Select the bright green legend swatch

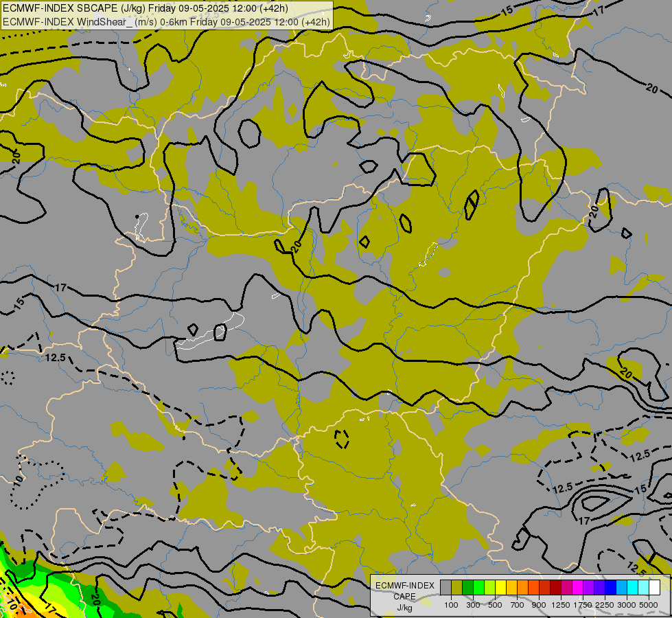(x=478, y=588)
